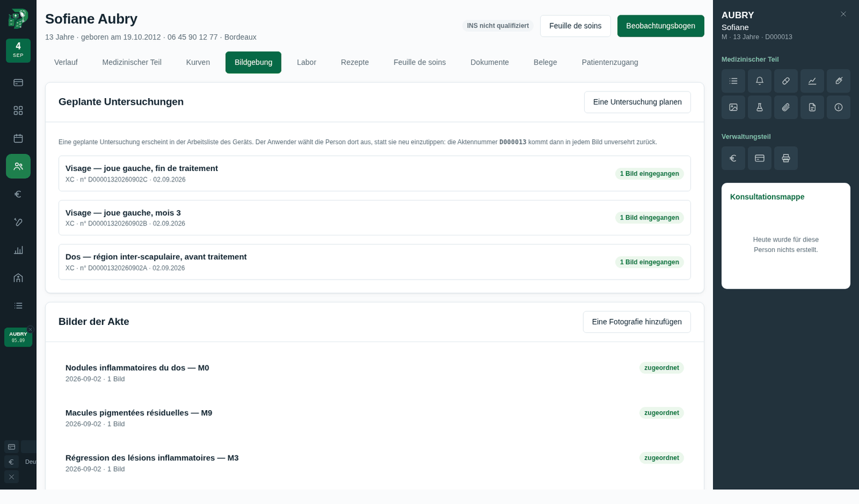Click the small card icon at sidebar bottom
Viewport: 859px width, 504px height.
click(12, 446)
